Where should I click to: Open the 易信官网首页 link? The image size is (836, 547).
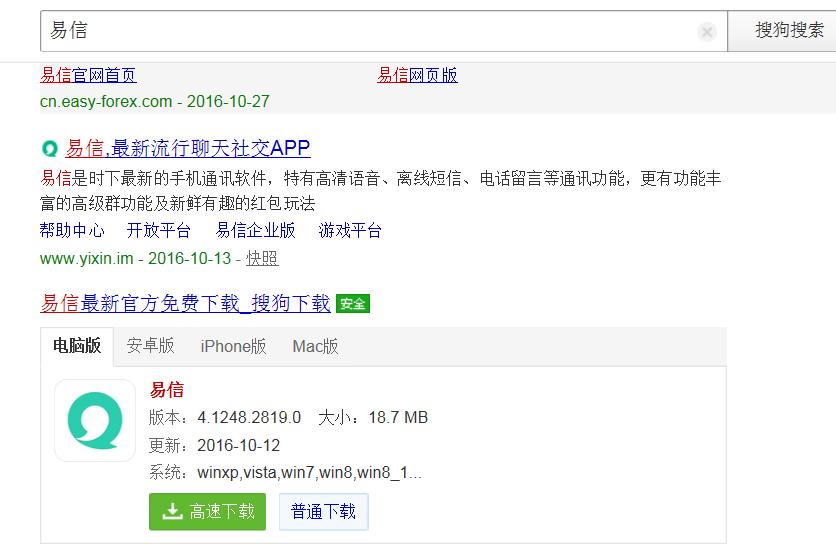click(88, 75)
